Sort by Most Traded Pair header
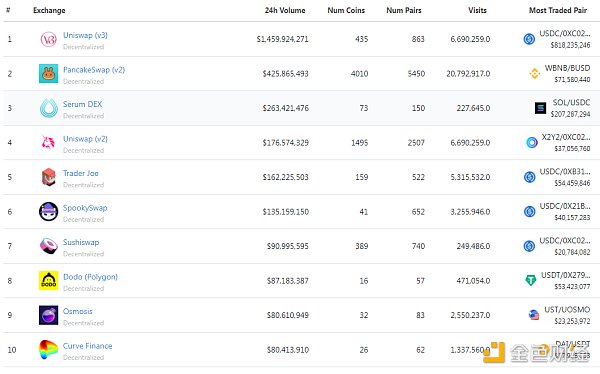600x374 pixels. [x=558, y=10]
